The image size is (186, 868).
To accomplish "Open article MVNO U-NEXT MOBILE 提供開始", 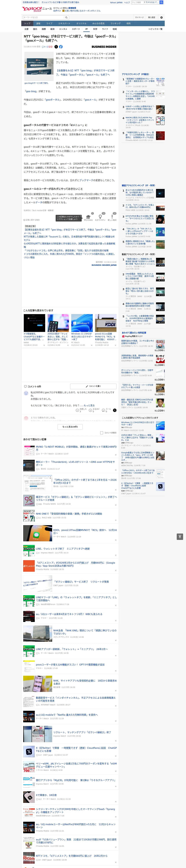I will [76, 448].
